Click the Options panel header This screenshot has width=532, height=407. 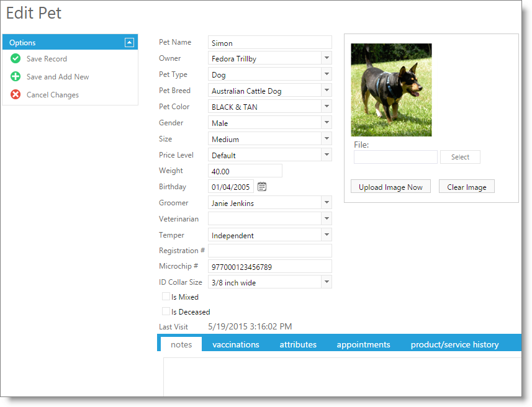pos(70,42)
